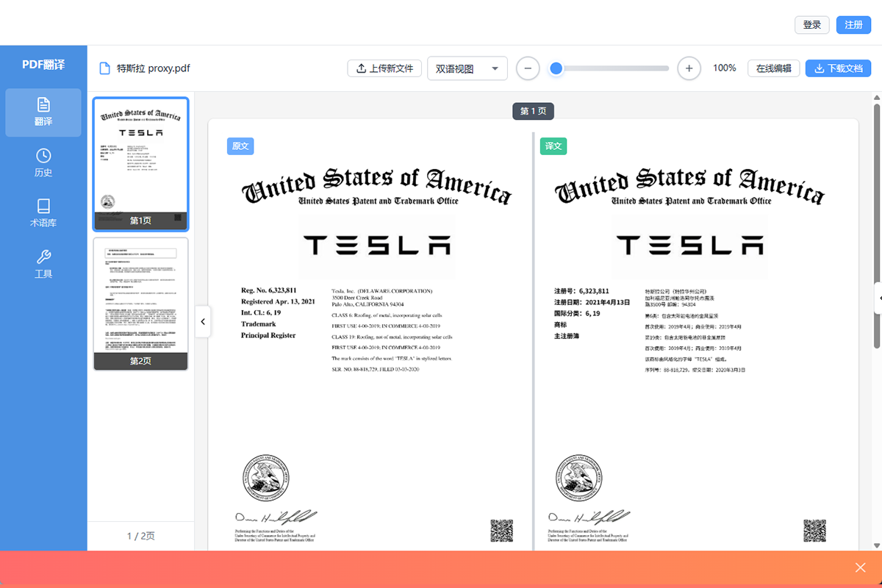Select the 第1页 page thumbnail
Screen dimensions: 882x588
click(x=140, y=163)
